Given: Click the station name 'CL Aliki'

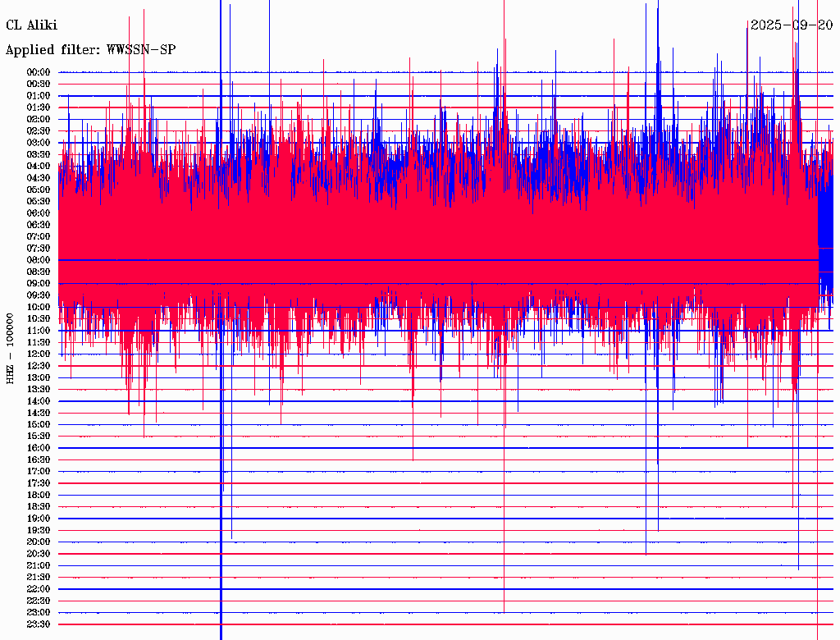Looking at the screenshot, I should click(x=32, y=25).
